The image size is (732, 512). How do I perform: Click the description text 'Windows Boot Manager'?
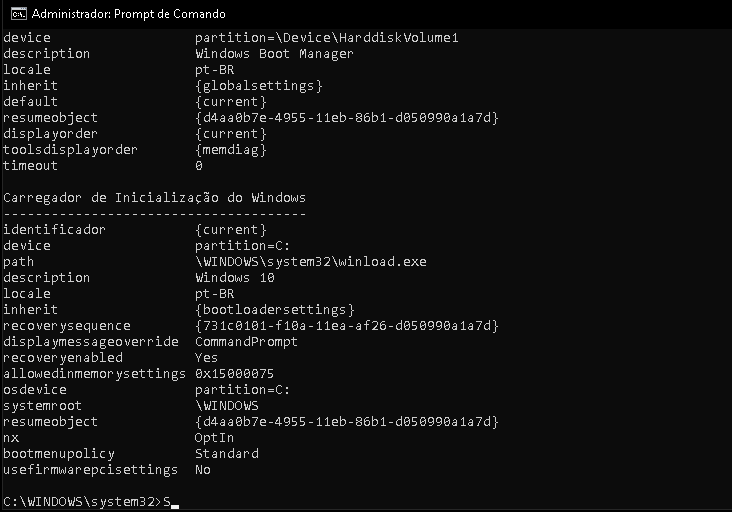coord(274,54)
